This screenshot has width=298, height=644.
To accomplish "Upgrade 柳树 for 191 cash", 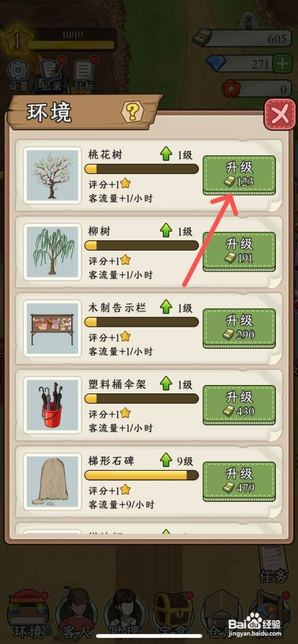I will click(239, 252).
